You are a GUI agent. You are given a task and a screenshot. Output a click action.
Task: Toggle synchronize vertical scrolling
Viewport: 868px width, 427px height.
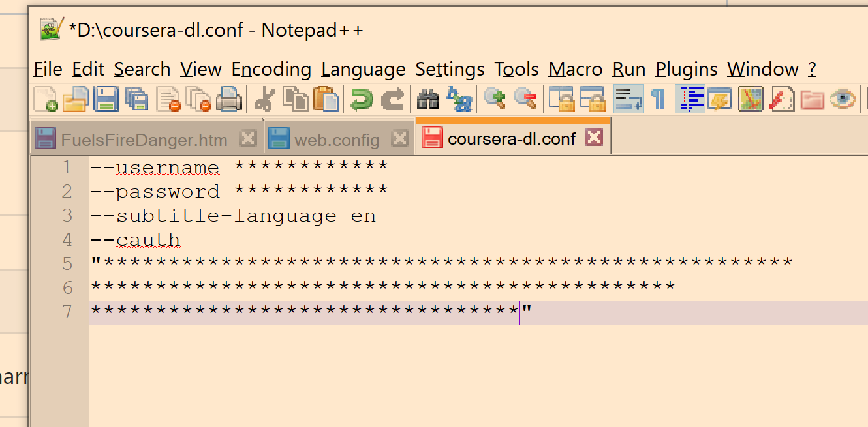pyautogui.click(x=563, y=99)
